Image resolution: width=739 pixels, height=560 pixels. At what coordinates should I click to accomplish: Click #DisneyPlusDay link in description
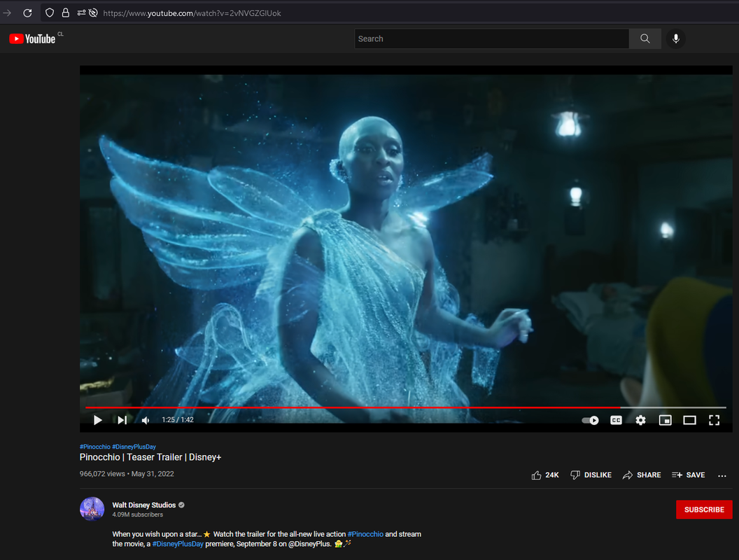(178, 544)
